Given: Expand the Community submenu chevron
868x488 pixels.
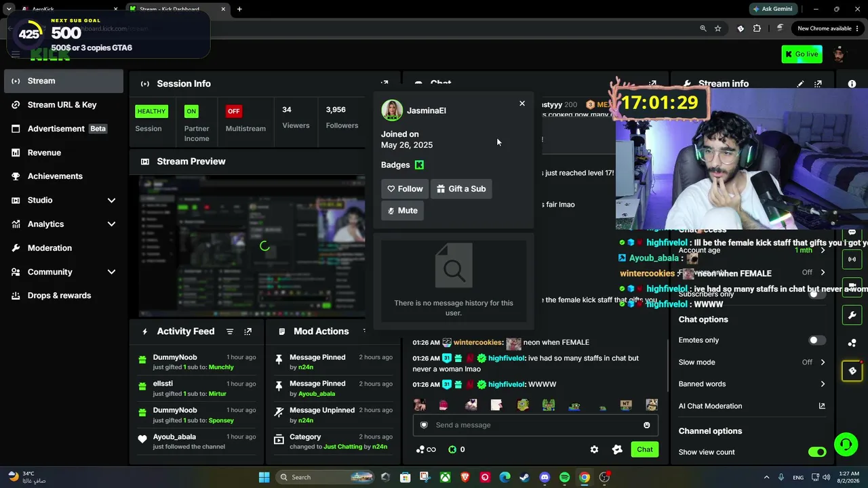Looking at the screenshot, I should 111,272.
